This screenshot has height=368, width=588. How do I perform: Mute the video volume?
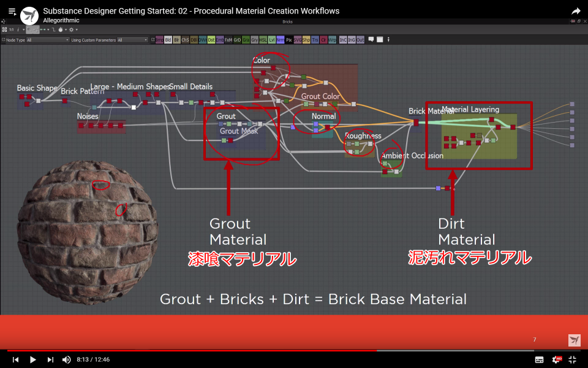pyautogui.click(x=66, y=360)
